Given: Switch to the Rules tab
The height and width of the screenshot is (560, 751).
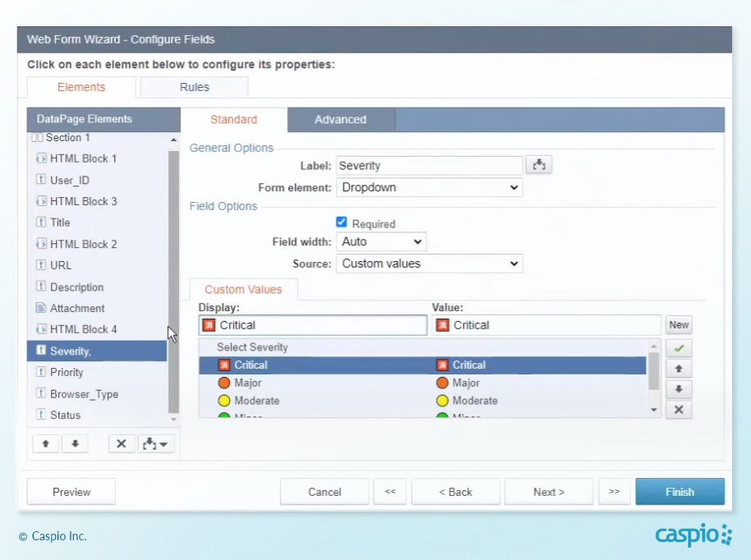Looking at the screenshot, I should point(195,87).
